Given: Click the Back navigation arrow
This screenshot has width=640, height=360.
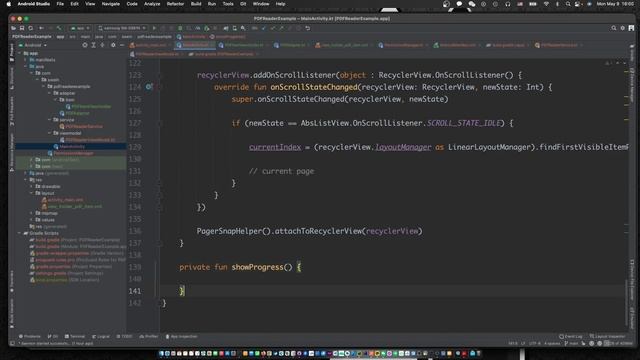Looking at the screenshot, I should click(x=41, y=28).
